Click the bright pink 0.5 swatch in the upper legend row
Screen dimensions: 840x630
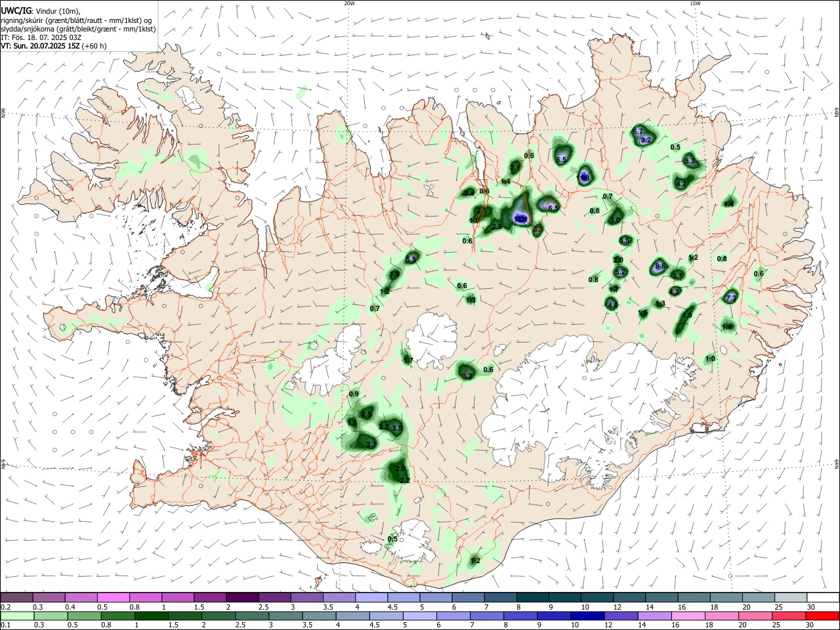pyautogui.click(x=112, y=598)
